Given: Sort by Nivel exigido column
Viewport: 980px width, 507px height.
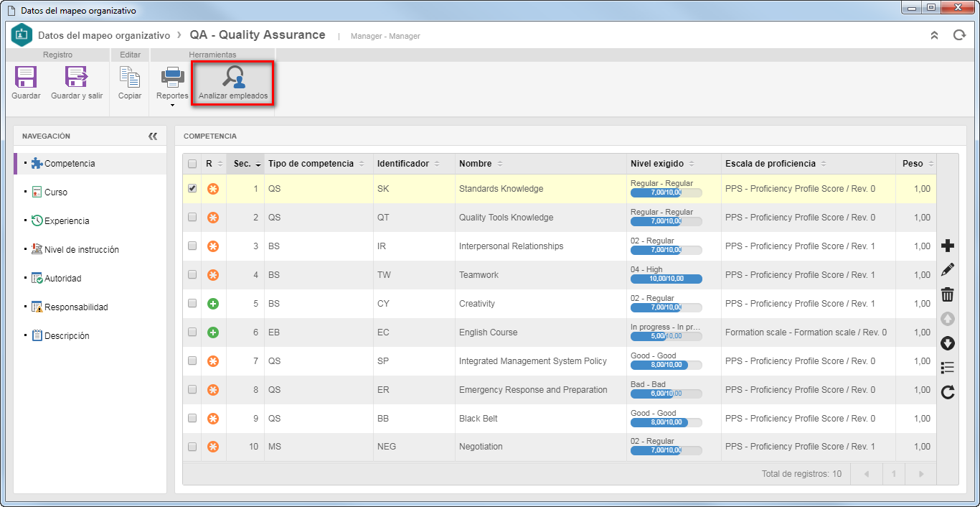Looking at the screenshot, I should (674, 164).
